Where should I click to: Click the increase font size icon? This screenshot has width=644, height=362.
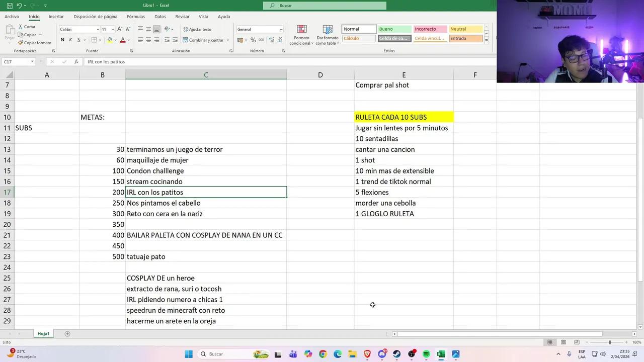point(120,29)
